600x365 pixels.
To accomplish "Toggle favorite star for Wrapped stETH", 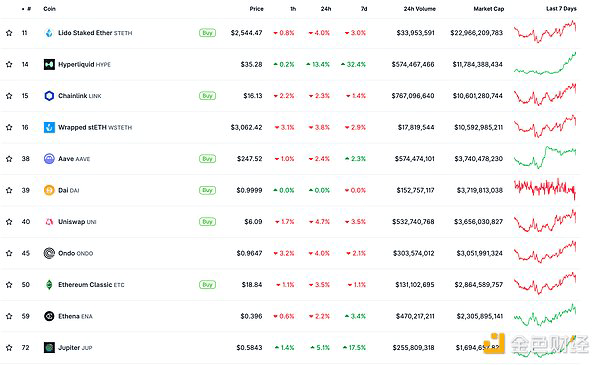I will tap(9, 127).
